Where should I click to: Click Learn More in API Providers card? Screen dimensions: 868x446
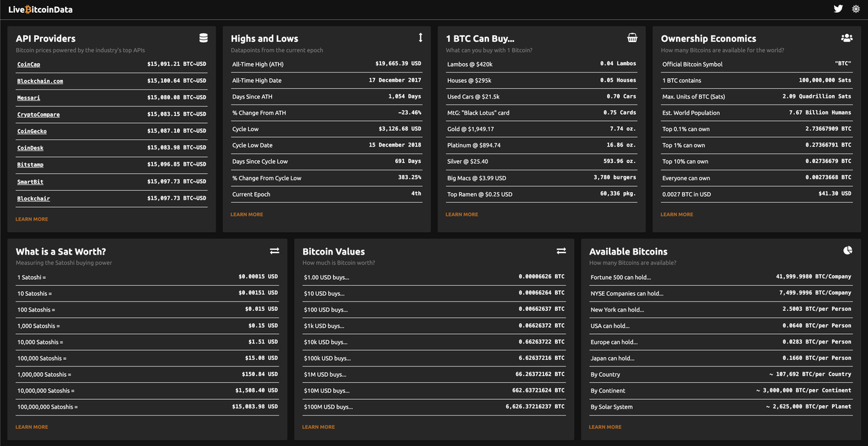pos(32,219)
